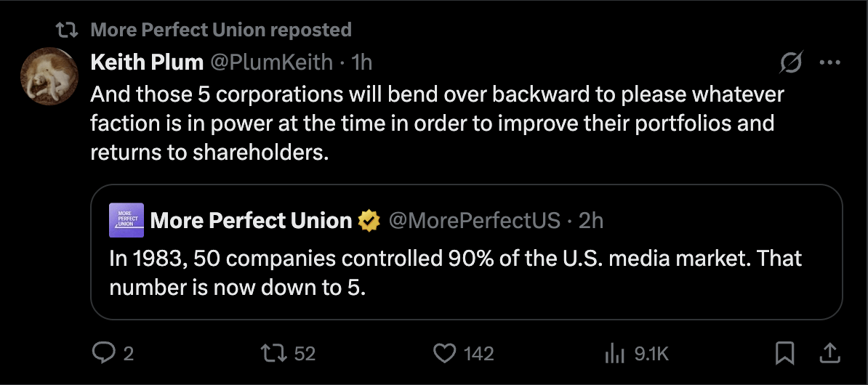Click the gold verified badge
This screenshot has height=385, width=868.
(369, 221)
